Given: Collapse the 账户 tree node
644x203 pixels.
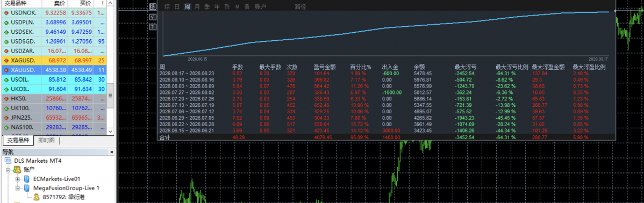Looking at the screenshot, I should (x=8, y=170).
